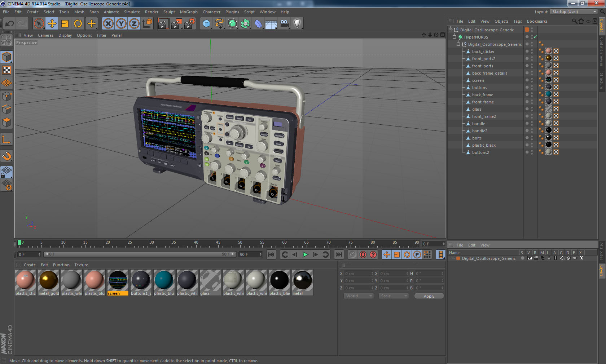Open the deformer objects icon
This screenshot has width=606, height=364.
tap(258, 24)
